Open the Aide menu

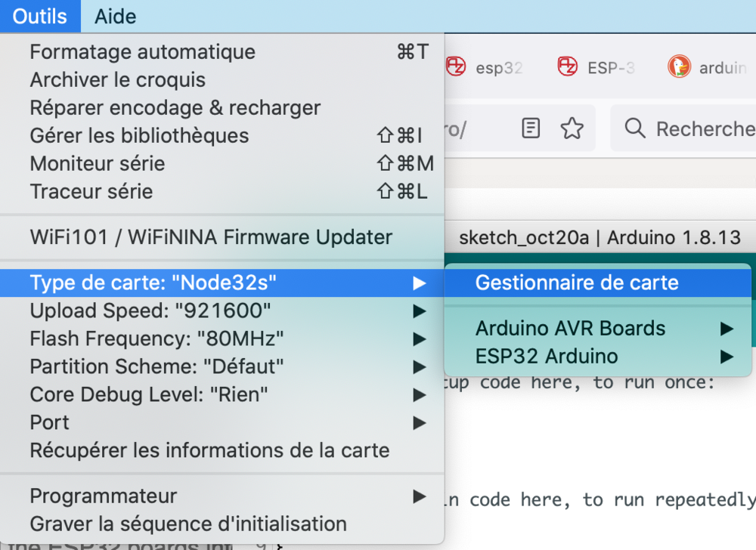[115, 17]
